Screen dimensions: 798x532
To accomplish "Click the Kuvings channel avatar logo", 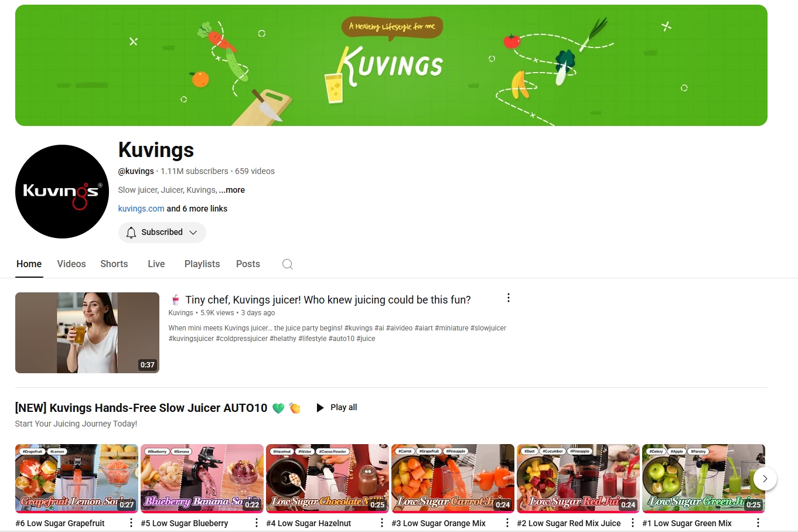I will pyautogui.click(x=62, y=192).
